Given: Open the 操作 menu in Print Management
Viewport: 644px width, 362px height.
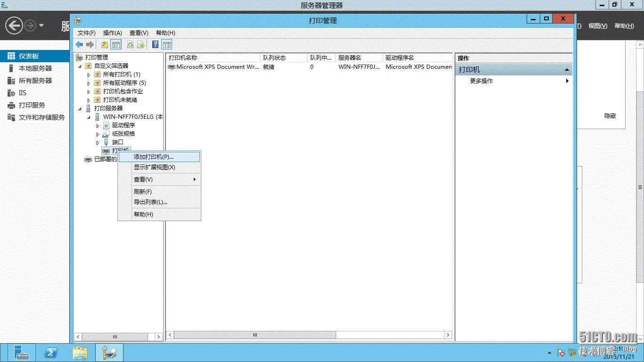Looking at the screenshot, I should [x=112, y=33].
